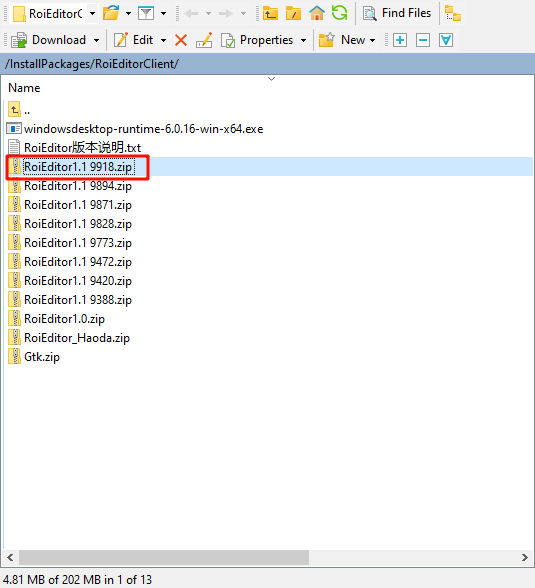Select RoiEditor_Haoda.zip in the file list

(77, 338)
